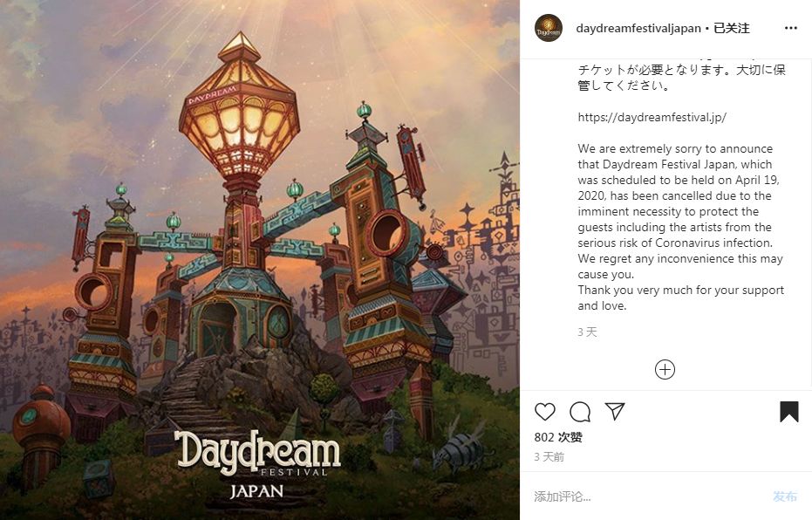The height and width of the screenshot is (520, 812).
Task: Click the 发布 post comment button
Action: (785, 496)
